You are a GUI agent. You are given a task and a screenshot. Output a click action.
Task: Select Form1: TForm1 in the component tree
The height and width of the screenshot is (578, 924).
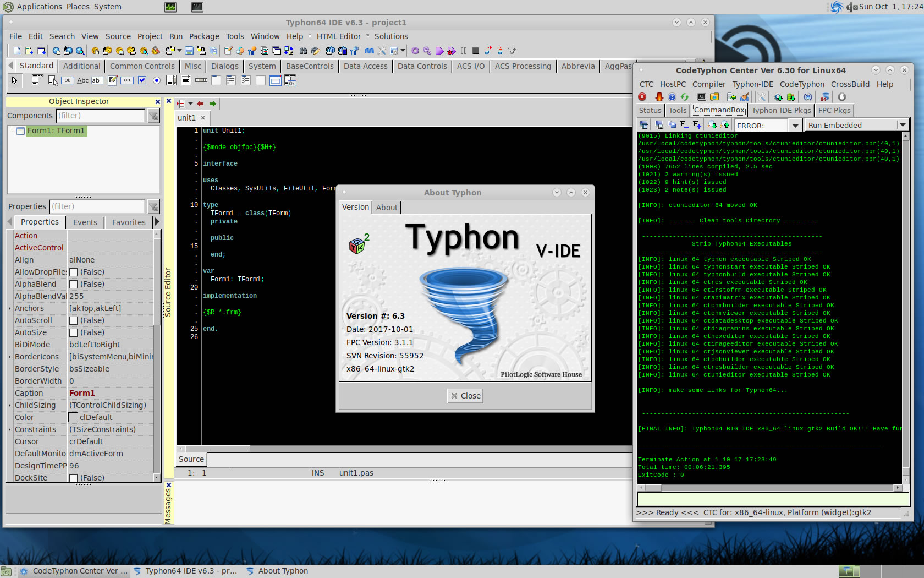[56, 130]
